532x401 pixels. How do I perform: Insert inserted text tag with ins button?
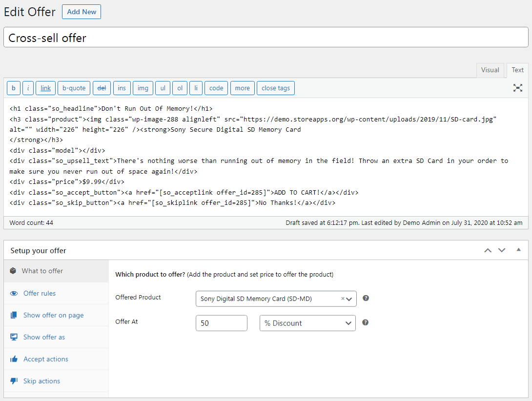click(x=122, y=88)
